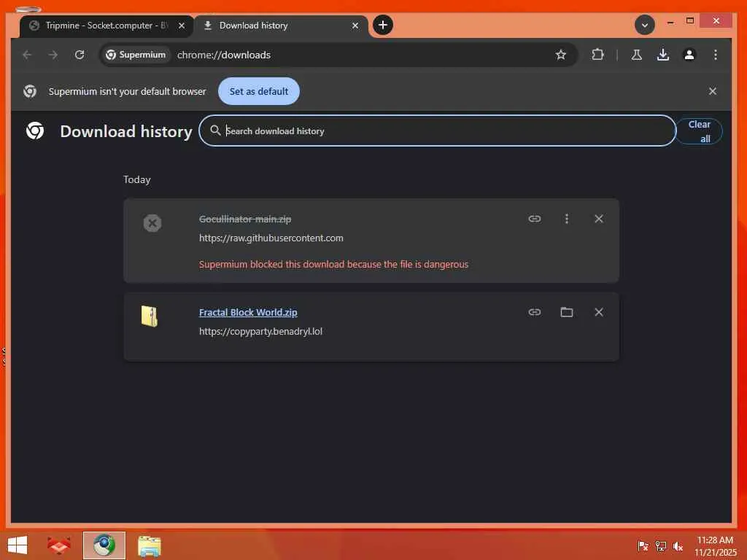Open the Extensions puzzle icon
The width and height of the screenshot is (747, 560).
click(597, 55)
